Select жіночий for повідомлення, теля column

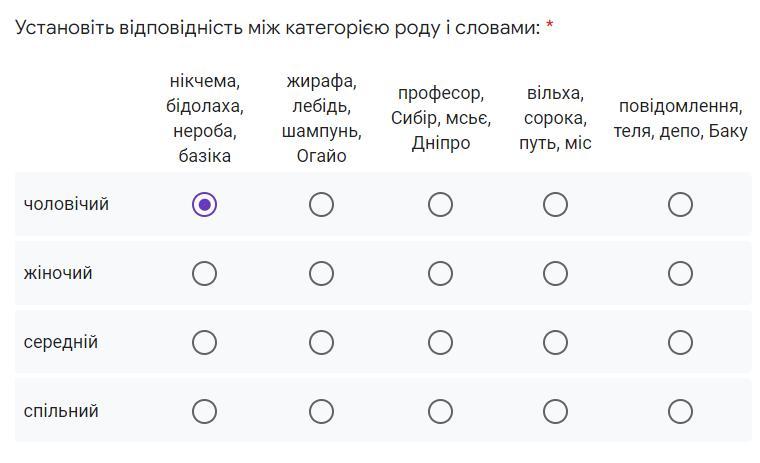680,273
